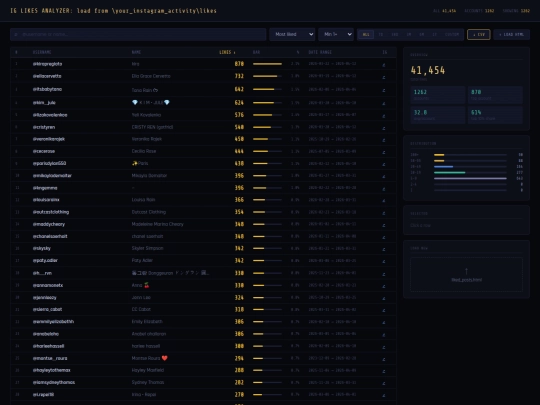The width and height of the screenshot is (540, 405).
Task: Open Instagram link icon for @sierra_cabot row
Action: 384,310
